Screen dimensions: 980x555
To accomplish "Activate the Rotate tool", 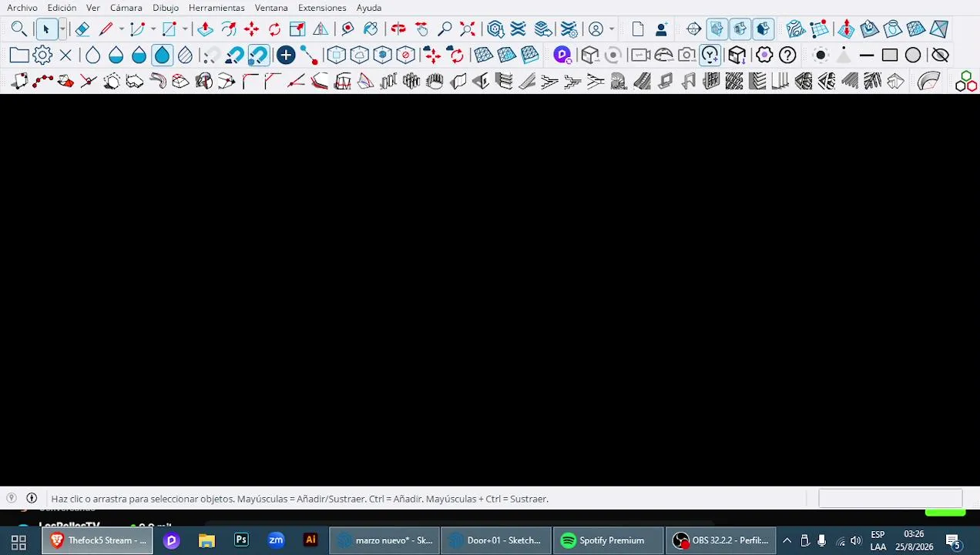I will (x=274, y=29).
